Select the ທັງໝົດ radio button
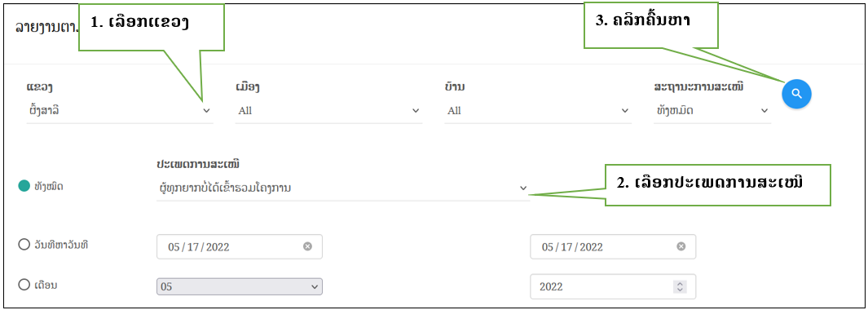 tap(24, 186)
